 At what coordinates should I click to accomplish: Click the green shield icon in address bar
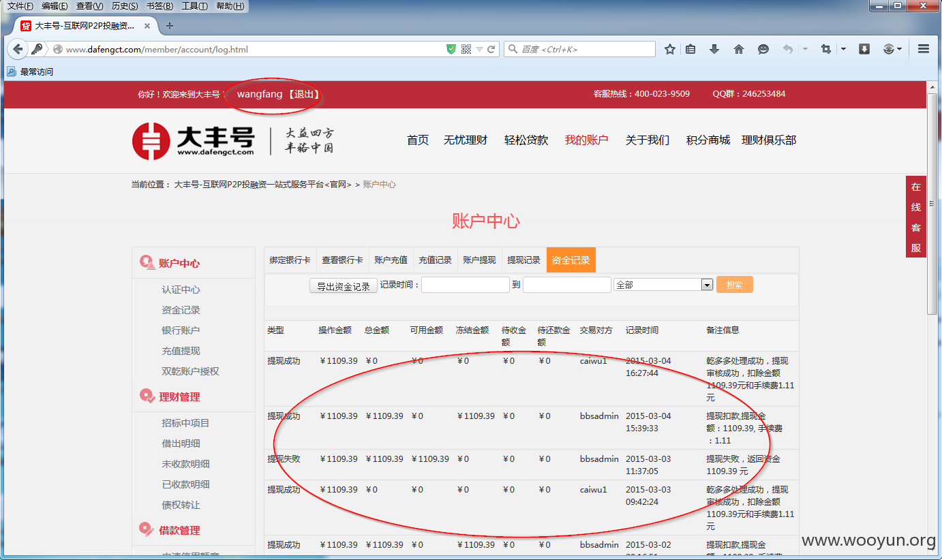click(451, 49)
